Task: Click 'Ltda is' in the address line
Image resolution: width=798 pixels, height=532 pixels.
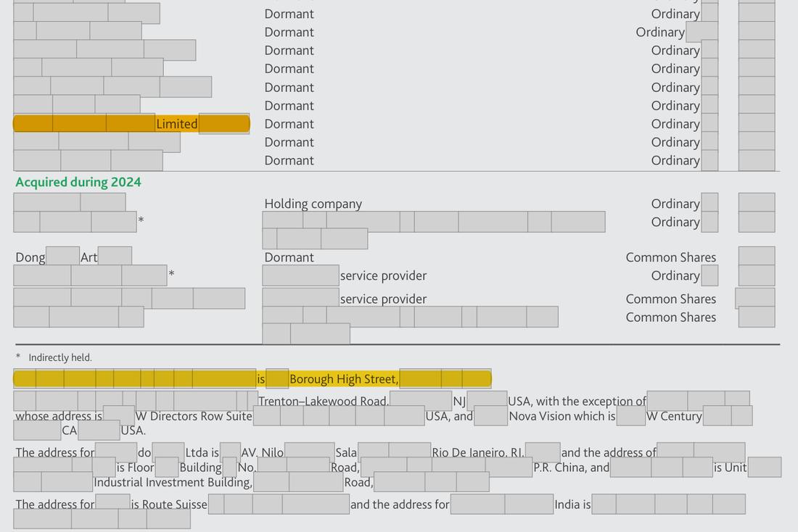Action: click(202, 453)
